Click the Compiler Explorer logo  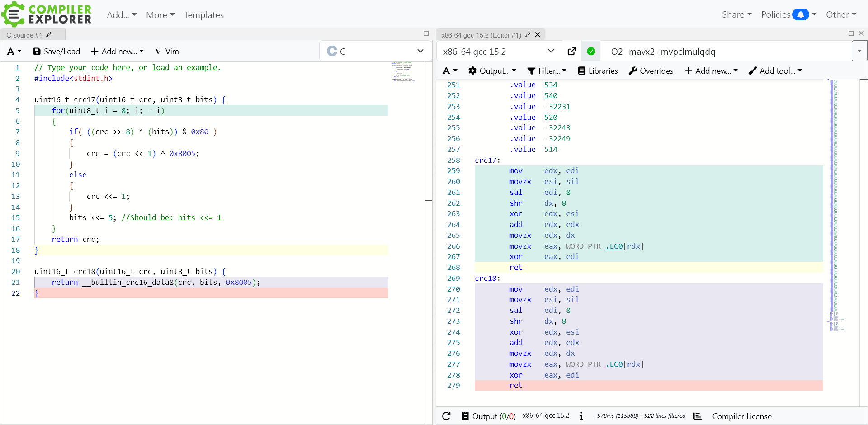click(47, 14)
